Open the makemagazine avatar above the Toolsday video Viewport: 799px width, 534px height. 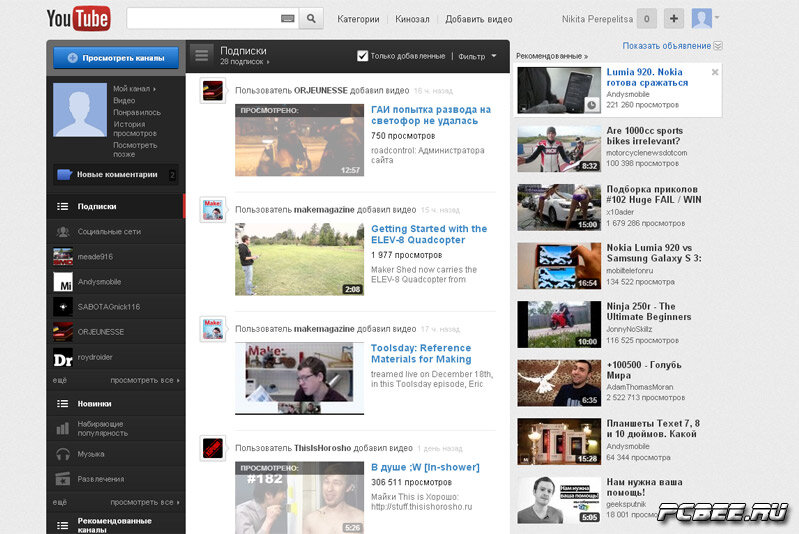pyautogui.click(x=212, y=329)
